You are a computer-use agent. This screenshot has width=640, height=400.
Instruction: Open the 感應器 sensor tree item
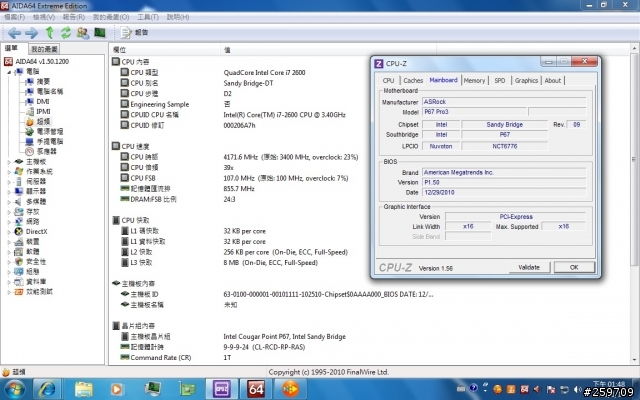tap(47, 151)
